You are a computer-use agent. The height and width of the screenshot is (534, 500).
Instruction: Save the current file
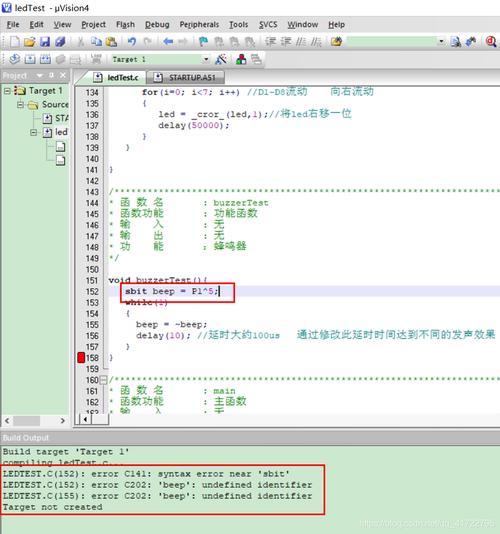click(45, 42)
